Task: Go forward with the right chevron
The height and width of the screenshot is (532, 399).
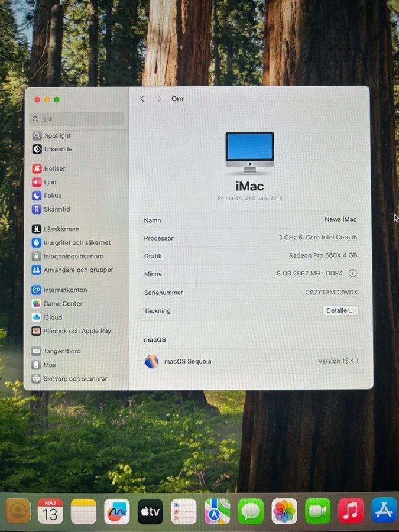Action: (159, 99)
